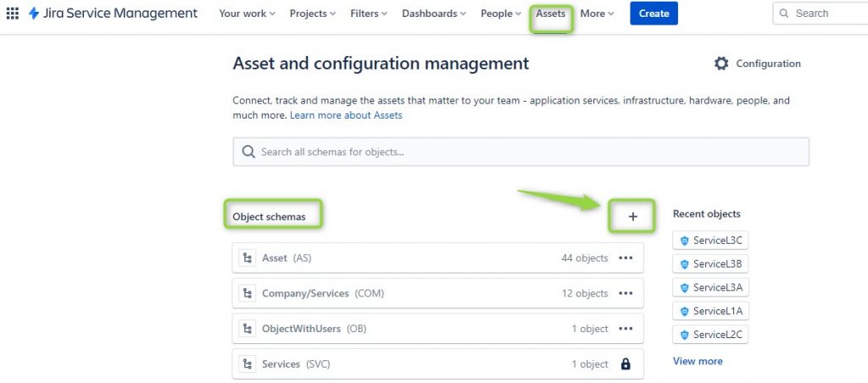This screenshot has height=383, width=868.
Task: Click the Jira Service Management logo
Action: [113, 14]
